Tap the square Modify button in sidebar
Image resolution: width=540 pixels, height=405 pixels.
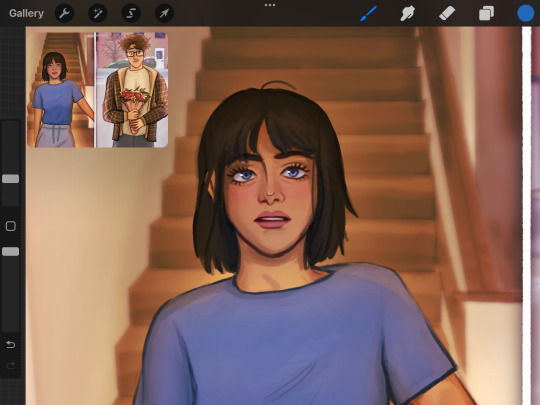(11, 226)
